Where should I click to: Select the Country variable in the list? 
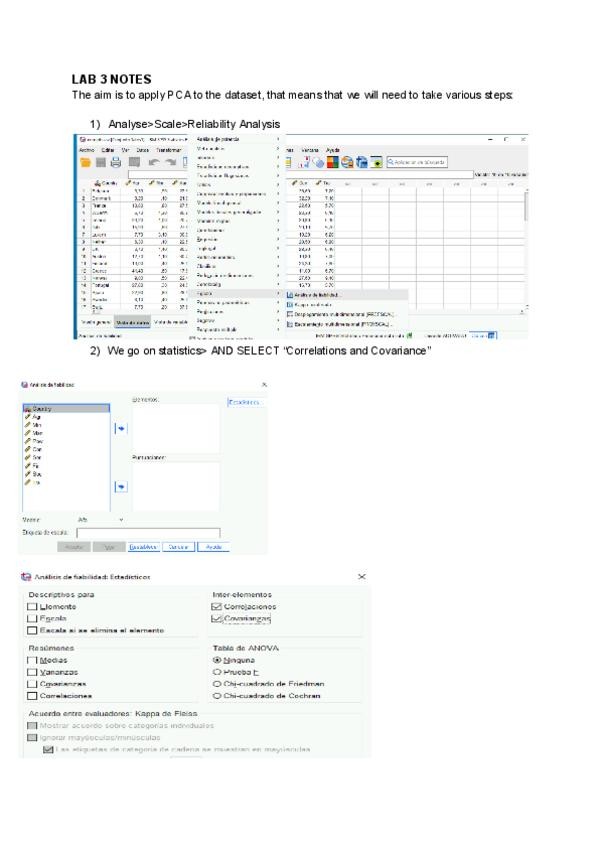(x=66, y=409)
